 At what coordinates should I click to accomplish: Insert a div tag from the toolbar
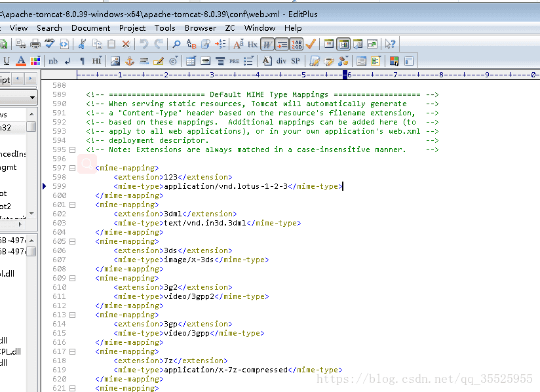click(281, 61)
